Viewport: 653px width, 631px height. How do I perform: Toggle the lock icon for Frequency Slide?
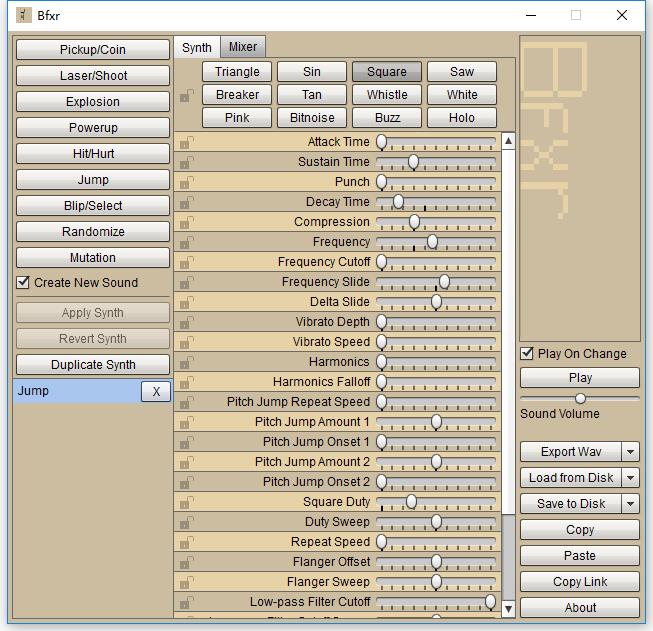tap(187, 282)
